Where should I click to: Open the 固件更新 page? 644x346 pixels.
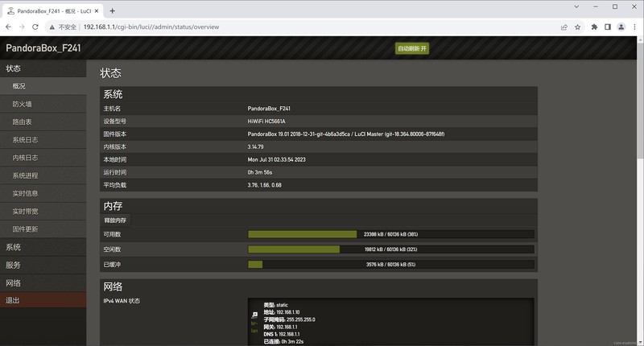(x=43, y=229)
